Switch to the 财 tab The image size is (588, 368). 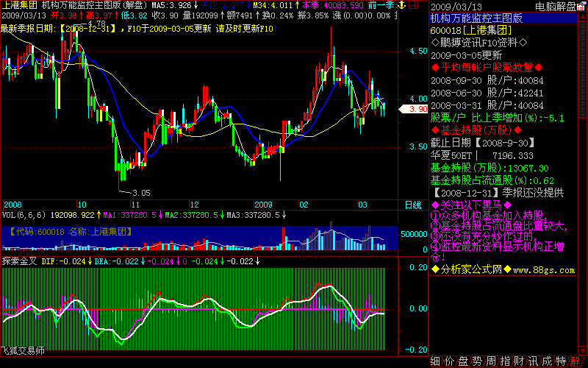coord(520,361)
